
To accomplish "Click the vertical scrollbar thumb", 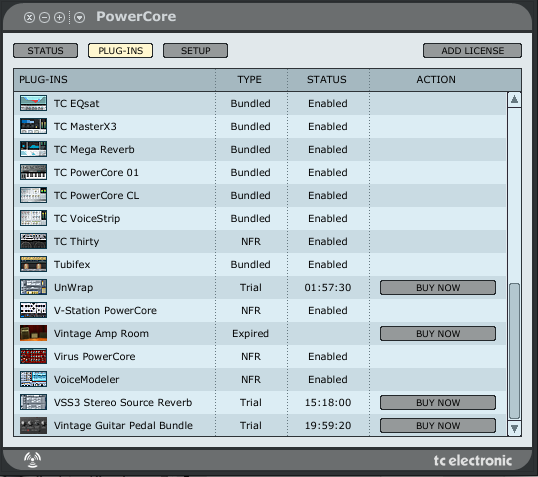I will (x=514, y=351).
